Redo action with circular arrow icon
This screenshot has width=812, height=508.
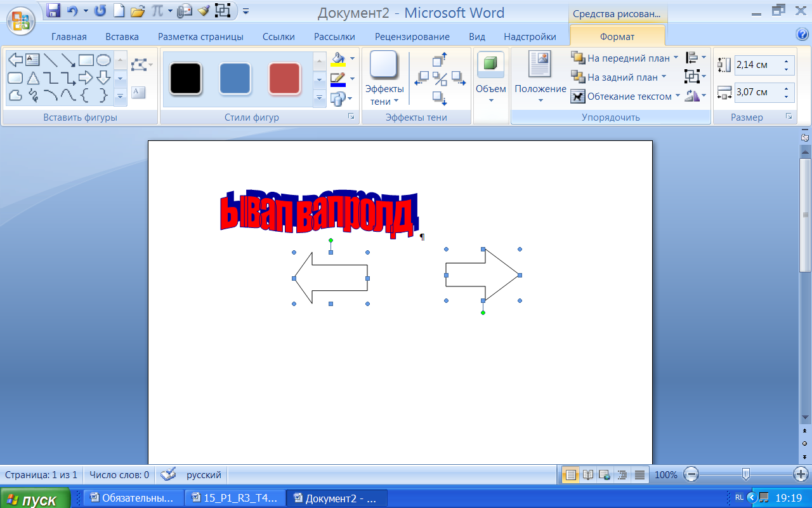click(100, 11)
